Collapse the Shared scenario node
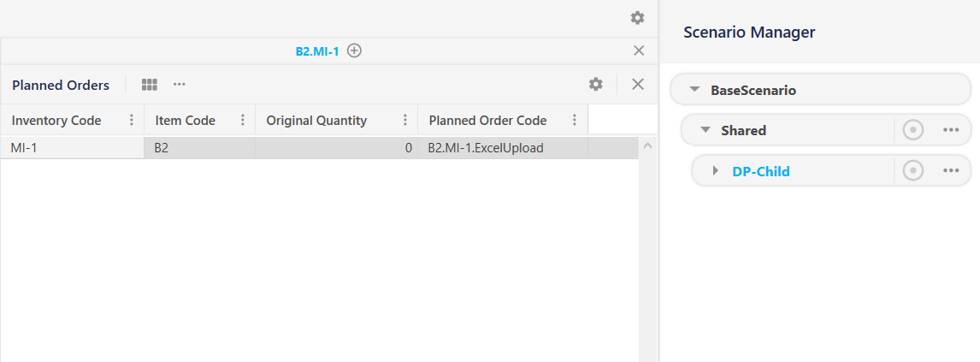Screen dimensions: 980x362 click(705, 130)
